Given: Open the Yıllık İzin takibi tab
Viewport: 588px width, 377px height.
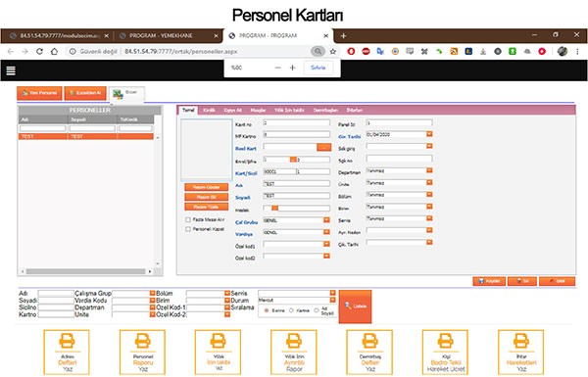Looking at the screenshot, I should [289, 110].
